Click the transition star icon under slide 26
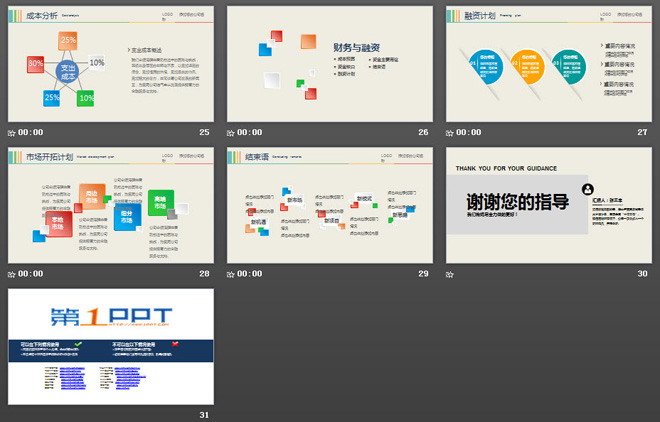Viewport: 660px width, 422px height. coord(231,132)
